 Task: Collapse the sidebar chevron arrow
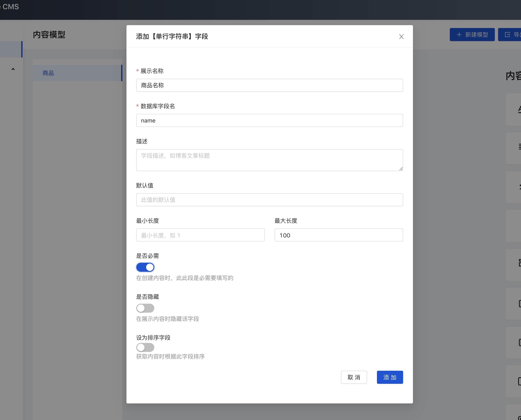pyautogui.click(x=13, y=69)
